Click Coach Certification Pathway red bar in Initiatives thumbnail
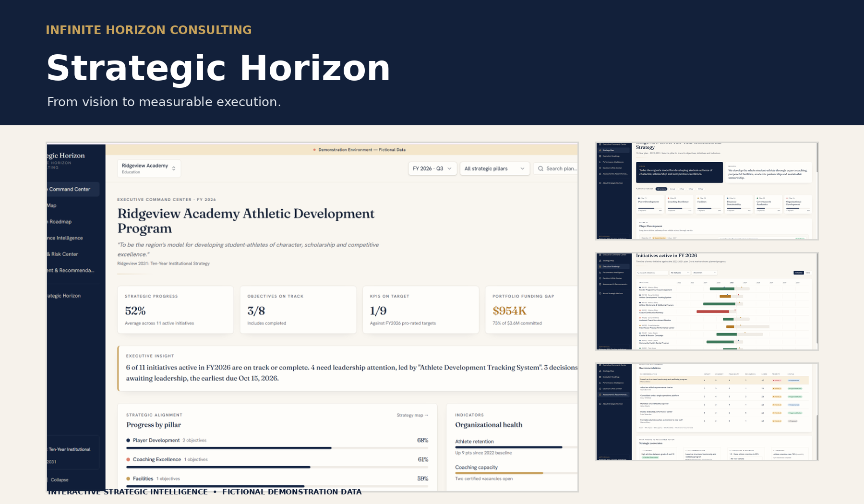 coord(713,312)
